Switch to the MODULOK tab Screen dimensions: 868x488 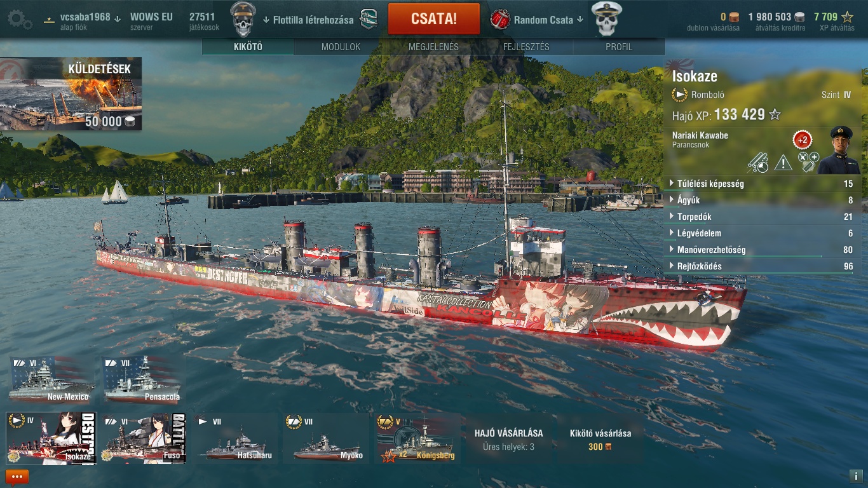click(341, 47)
